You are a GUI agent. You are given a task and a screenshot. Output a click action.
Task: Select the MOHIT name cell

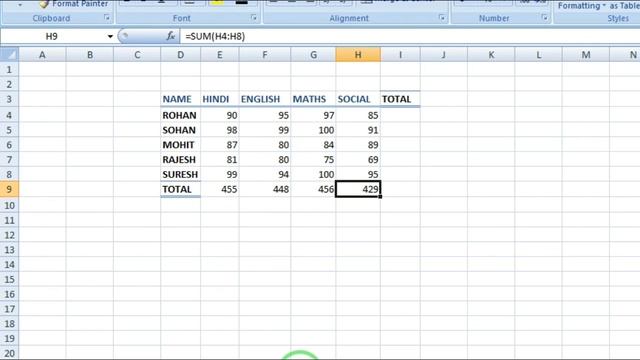(180, 145)
